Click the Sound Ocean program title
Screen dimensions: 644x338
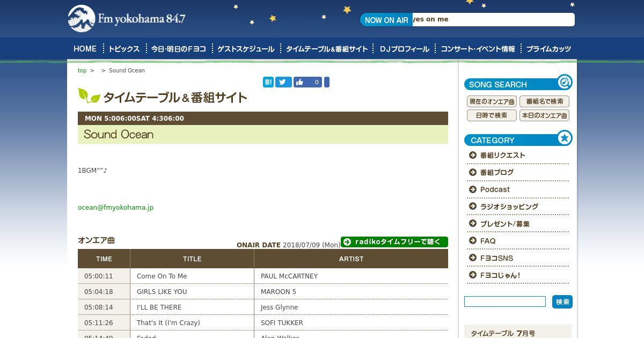119,135
